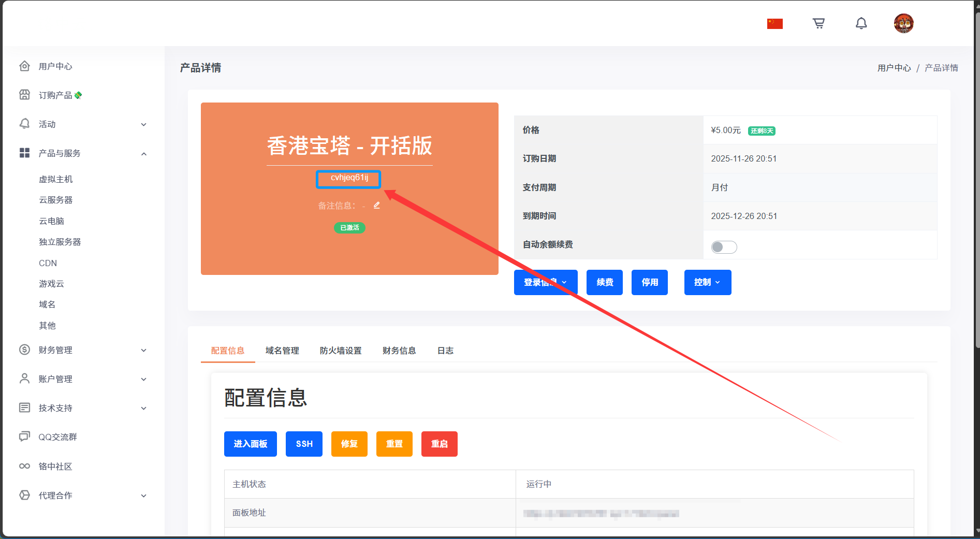980x539 pixels.
Task: Click the notification bell icon
Action: (861, 23)
